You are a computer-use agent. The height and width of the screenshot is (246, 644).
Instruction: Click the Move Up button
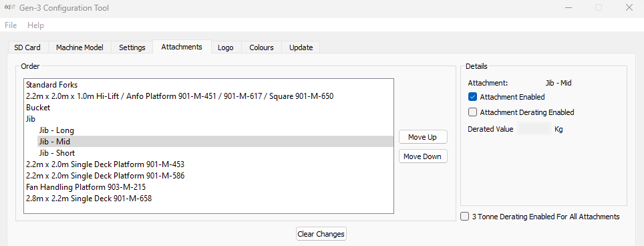[x=423, y=137]
